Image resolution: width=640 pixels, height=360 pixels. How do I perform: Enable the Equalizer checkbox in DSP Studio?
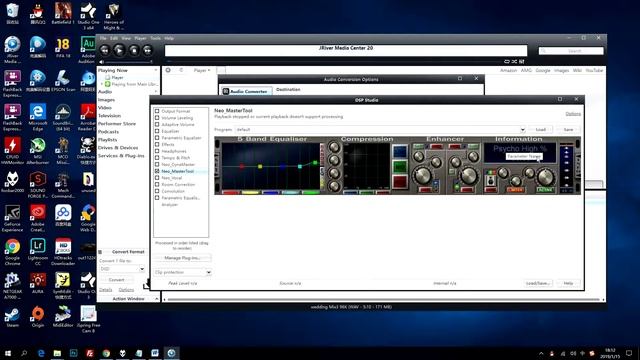coord(157,131)
